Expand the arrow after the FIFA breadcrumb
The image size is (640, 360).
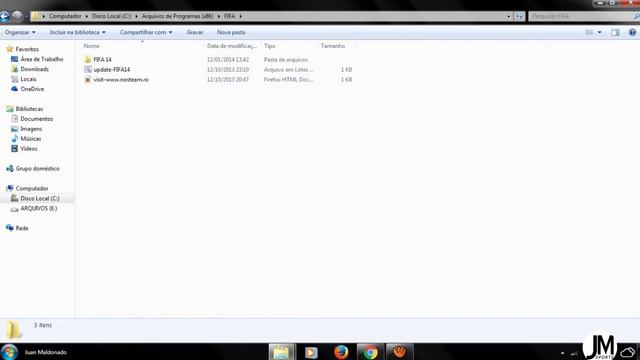pos(240,16)
